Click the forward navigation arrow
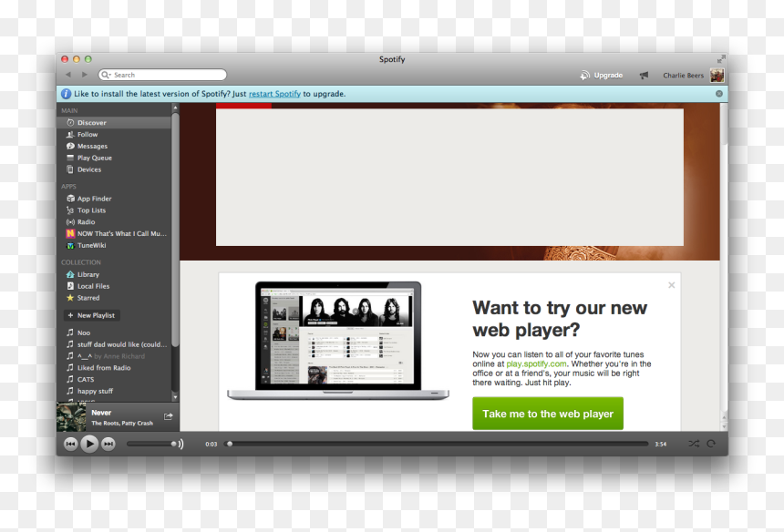 (x=85, y=75)
